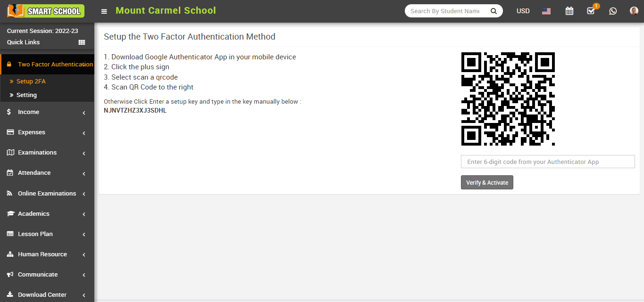Viewport: 644px width, 302px height.
Task: Expand the Expenses sidebar menu
Action: 47,132
